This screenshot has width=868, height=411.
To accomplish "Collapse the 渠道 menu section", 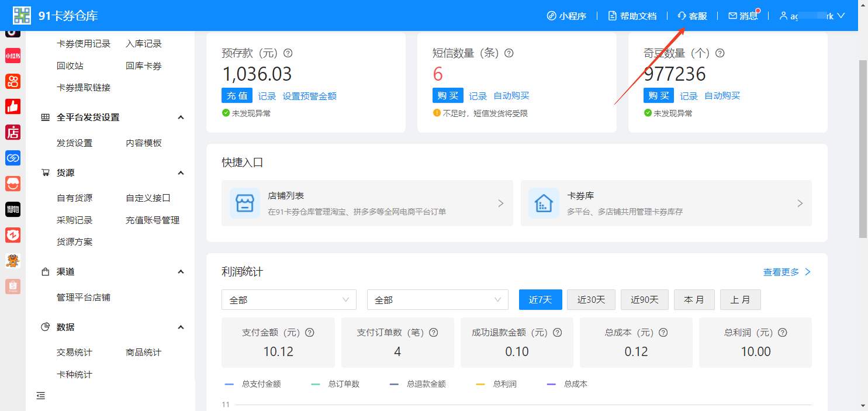I will point(181,272).
